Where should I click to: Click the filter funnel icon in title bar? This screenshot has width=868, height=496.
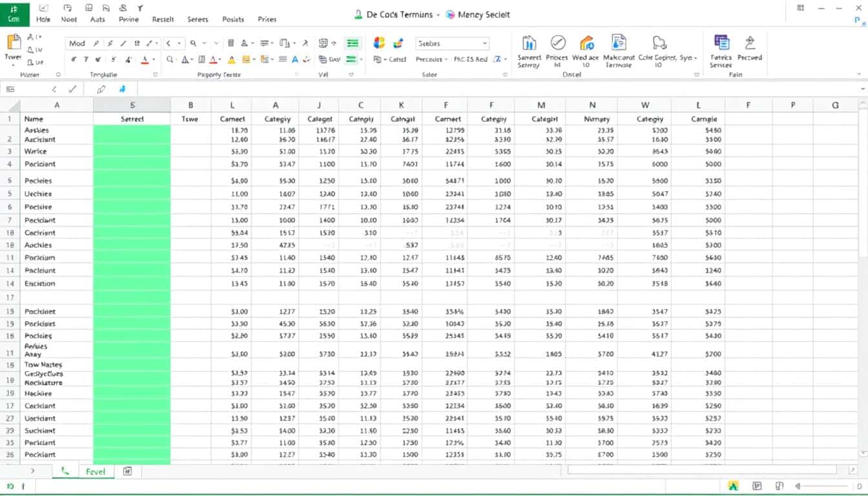pyautogui.click(x=140, y=8)
